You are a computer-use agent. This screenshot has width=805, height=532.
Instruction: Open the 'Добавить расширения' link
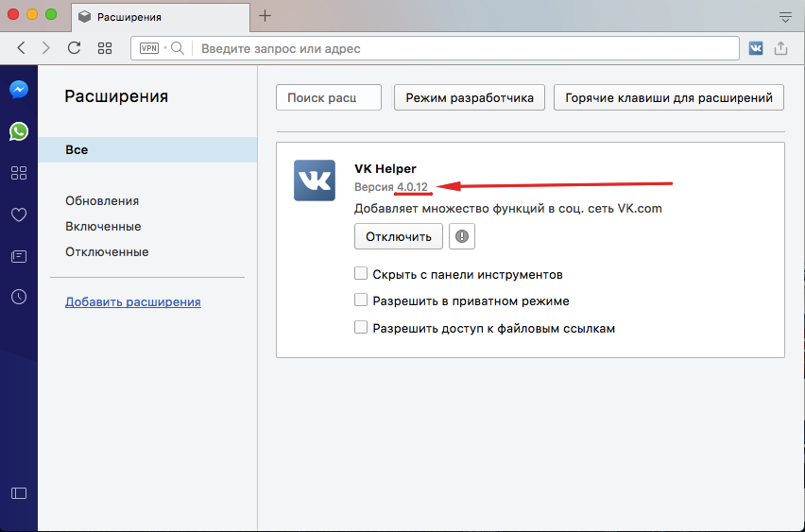pos(133,302)
